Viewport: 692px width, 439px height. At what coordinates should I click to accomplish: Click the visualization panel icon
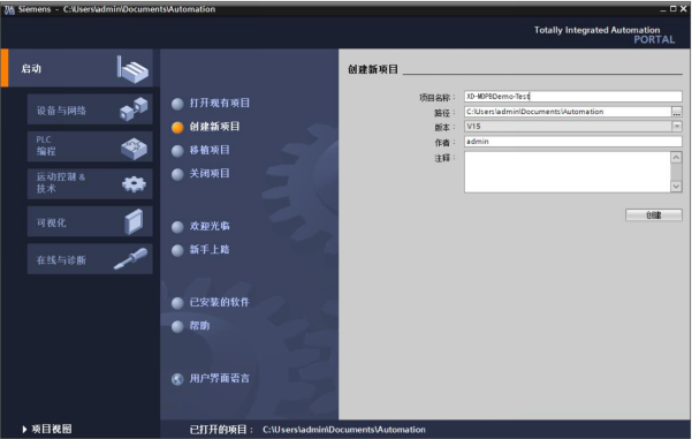134,221
